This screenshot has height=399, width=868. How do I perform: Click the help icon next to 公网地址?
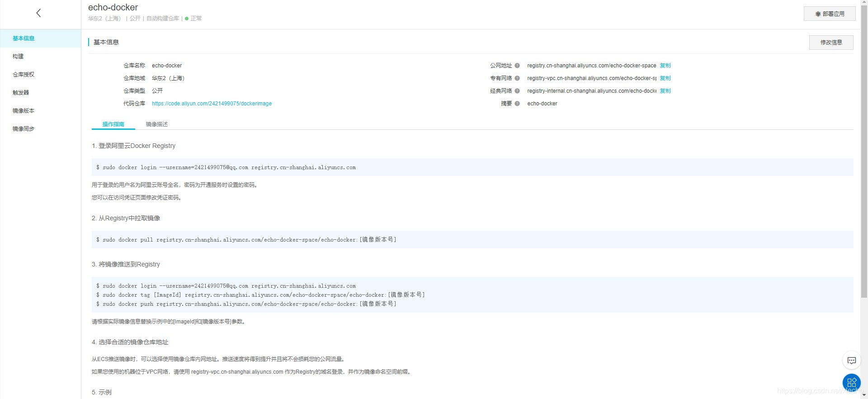coord(517,66)
